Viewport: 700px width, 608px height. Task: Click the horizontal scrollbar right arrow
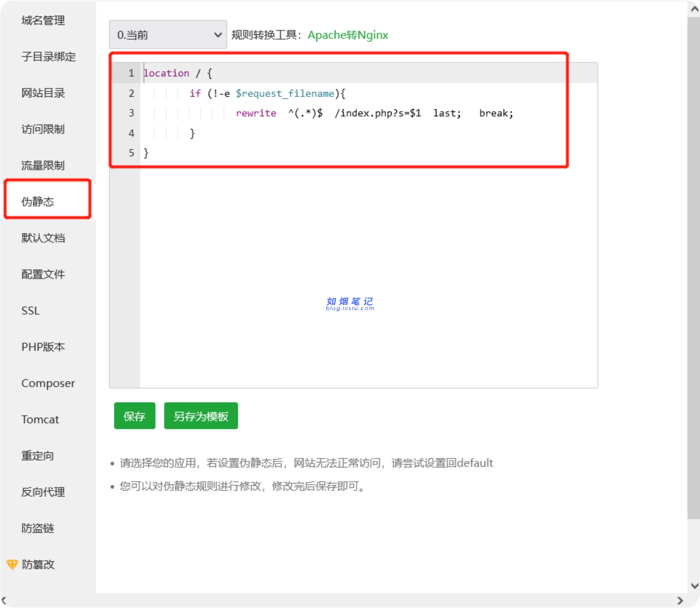pos(680,601)
